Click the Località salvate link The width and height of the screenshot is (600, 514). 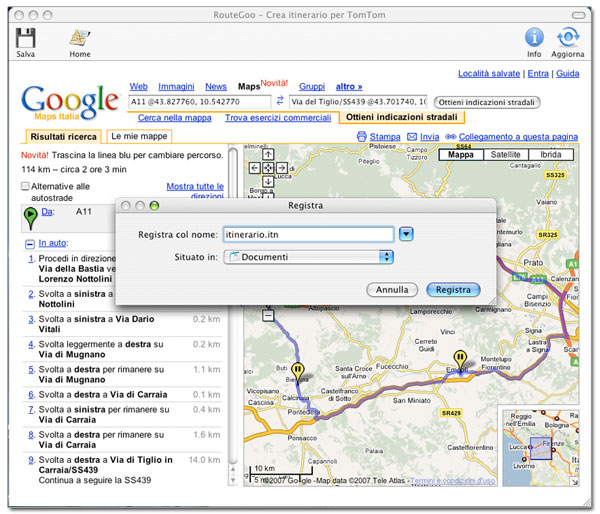pos(489,73)
